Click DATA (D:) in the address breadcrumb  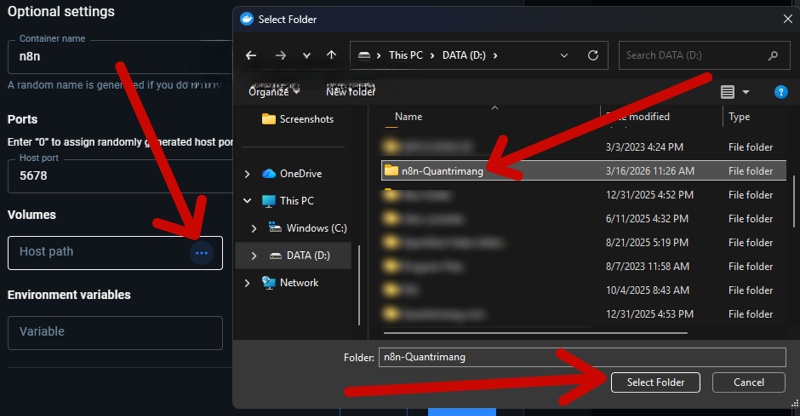pos(464,55)
